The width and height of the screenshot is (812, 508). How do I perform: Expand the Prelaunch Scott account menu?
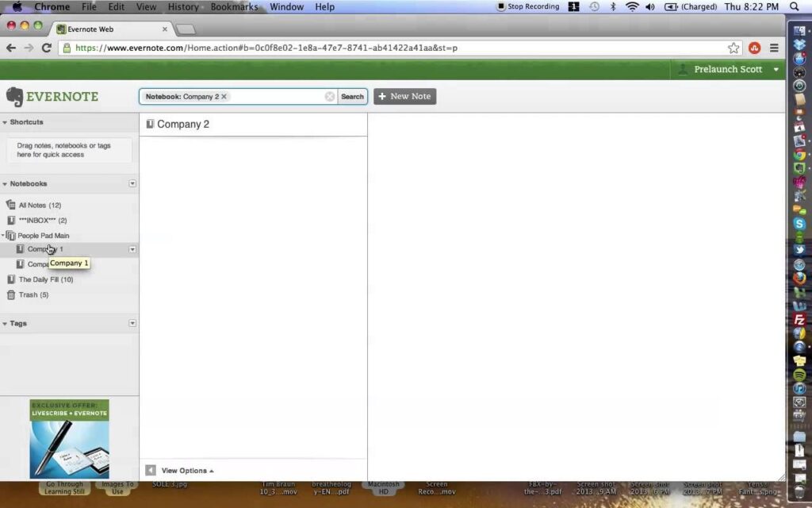click(776, 70)
